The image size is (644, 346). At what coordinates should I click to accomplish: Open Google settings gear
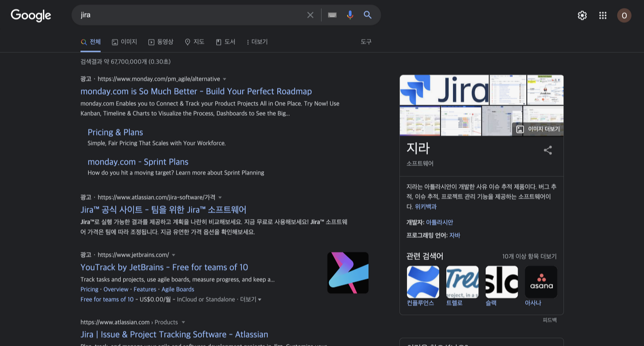tap(582, 16)
